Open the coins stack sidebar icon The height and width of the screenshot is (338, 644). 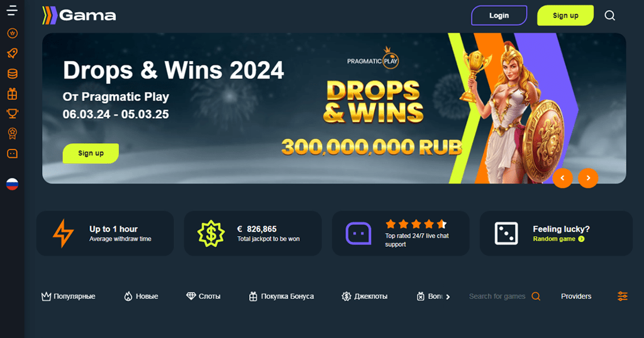13,74
